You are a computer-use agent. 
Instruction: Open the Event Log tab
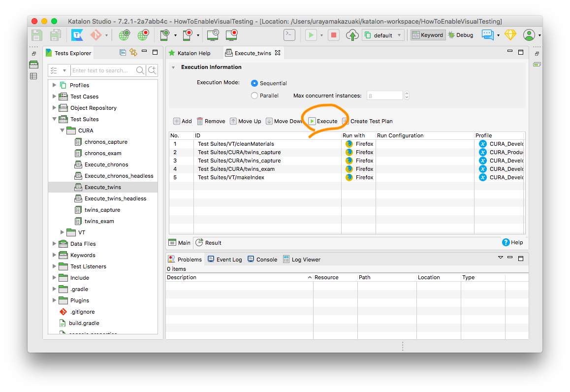[x=224, y=259]
